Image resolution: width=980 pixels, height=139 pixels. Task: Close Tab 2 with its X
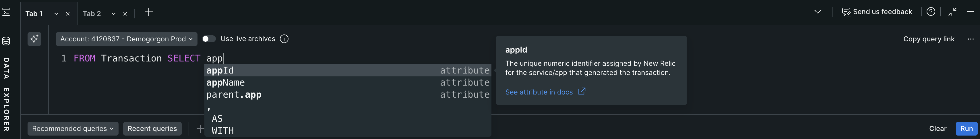click(x=125, y=14)
